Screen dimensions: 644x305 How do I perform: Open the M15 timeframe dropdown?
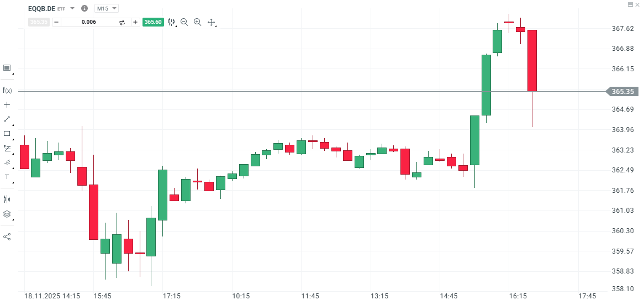tap(107, 8)
